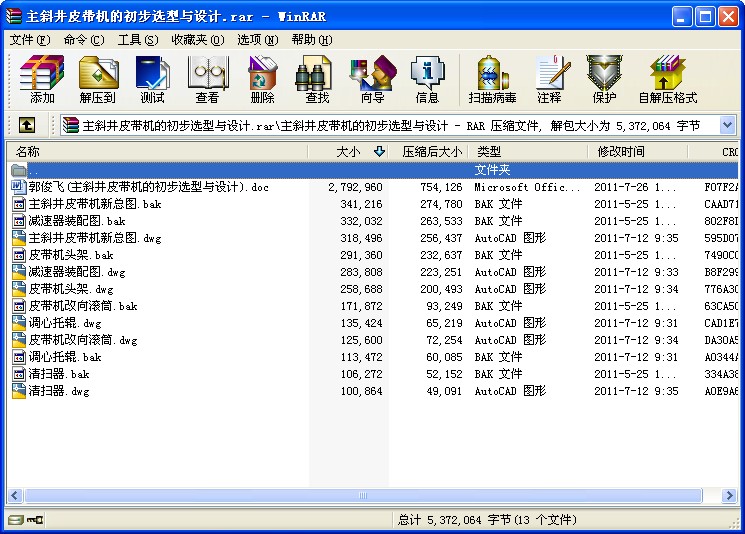This screenshot has height=534, width=745.
Task: Maximize the WinRAR window
Action: pyautogui.click(x=705, y=17)
